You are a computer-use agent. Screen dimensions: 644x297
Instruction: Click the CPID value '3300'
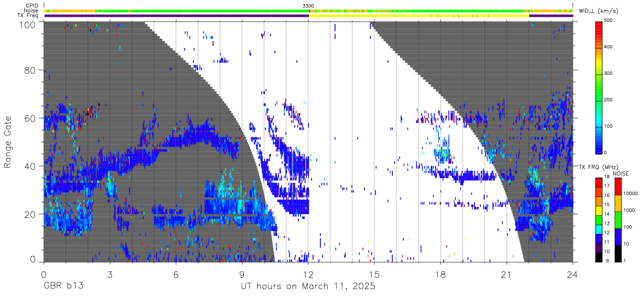click(308, 6)
